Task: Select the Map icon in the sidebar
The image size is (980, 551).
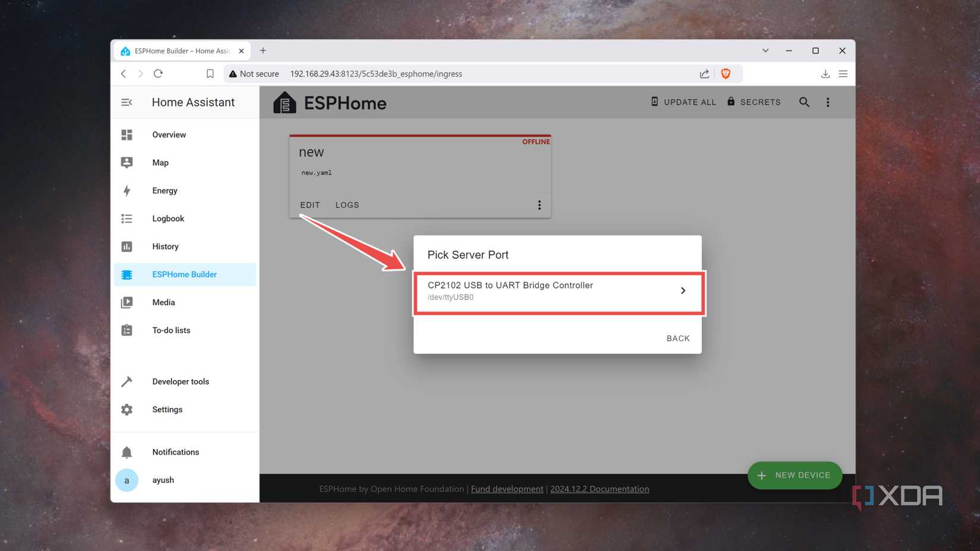Action: 127,162
